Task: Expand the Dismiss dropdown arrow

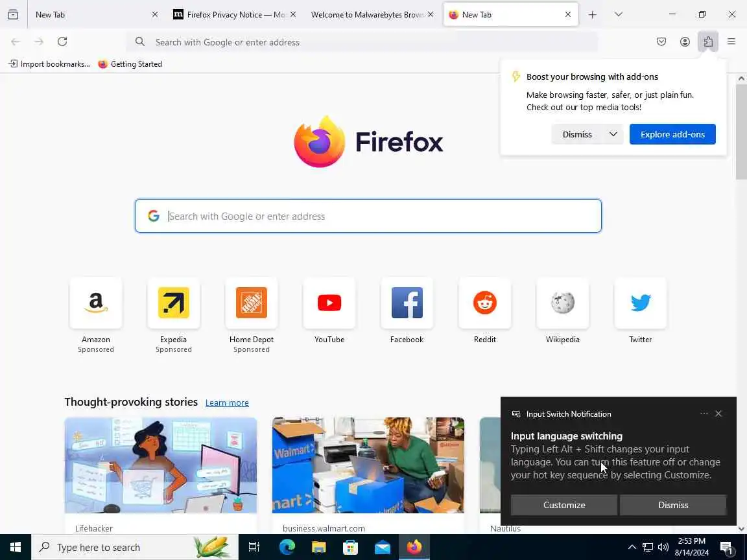Action: click(613, 134)
